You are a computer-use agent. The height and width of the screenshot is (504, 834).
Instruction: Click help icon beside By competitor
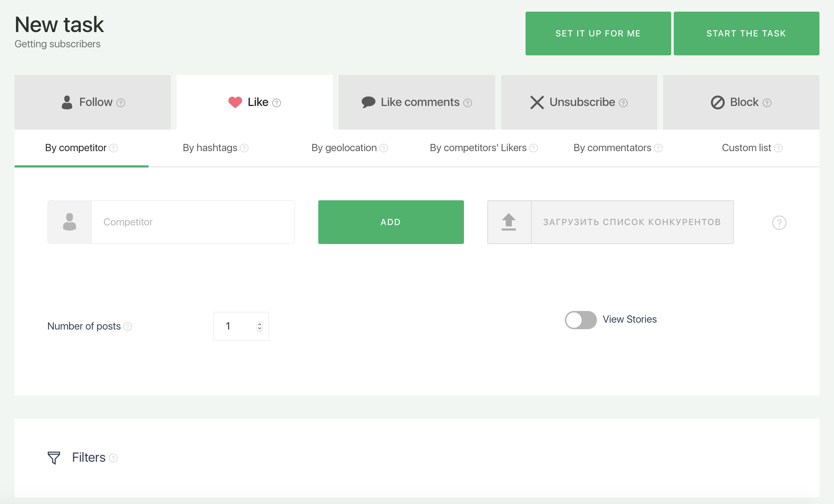pos(114,148)
